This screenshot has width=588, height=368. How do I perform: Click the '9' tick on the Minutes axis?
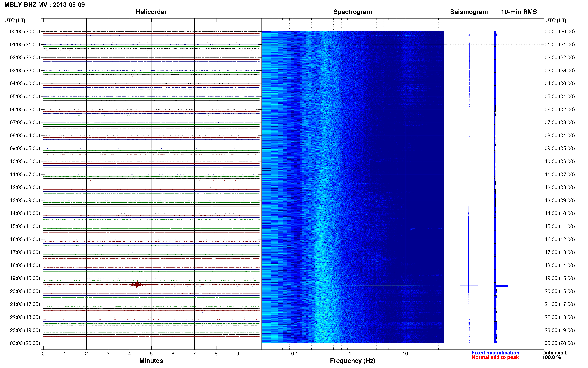coord(238,354)
